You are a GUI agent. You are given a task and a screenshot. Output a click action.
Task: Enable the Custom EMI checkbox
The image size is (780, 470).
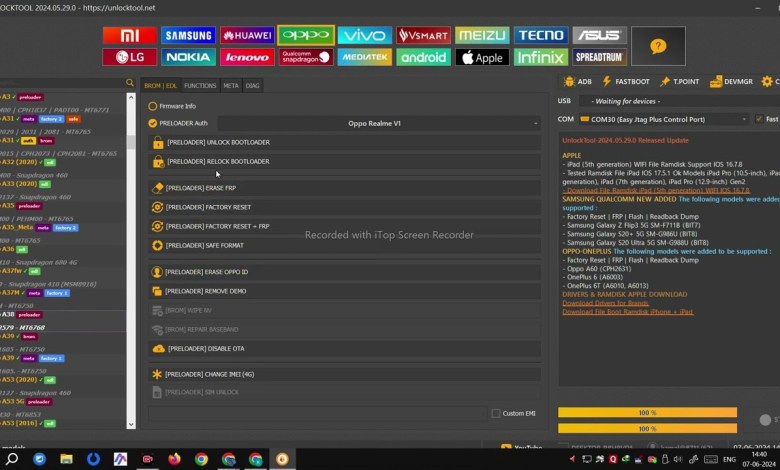(x=496, y=413)
